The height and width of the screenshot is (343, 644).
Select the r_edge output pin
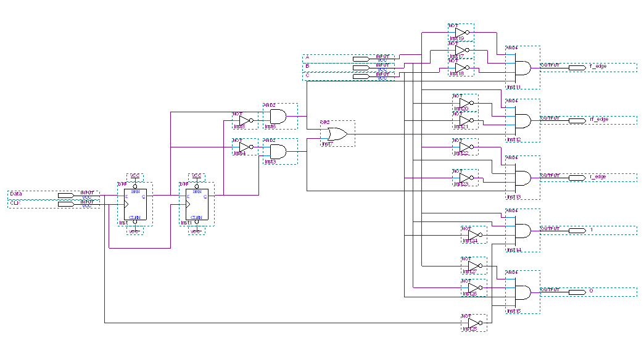click(577, 178)
